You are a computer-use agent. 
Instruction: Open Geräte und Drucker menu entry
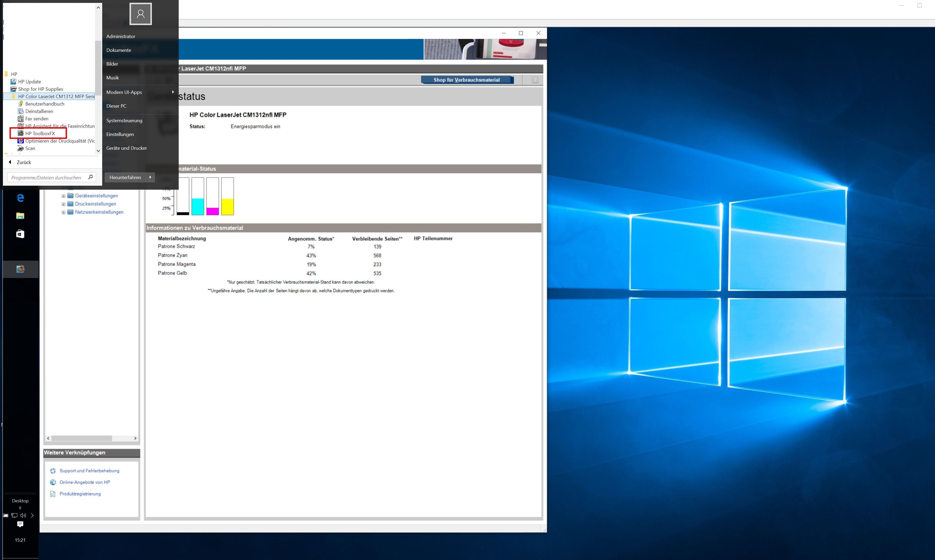pos(127,148)
